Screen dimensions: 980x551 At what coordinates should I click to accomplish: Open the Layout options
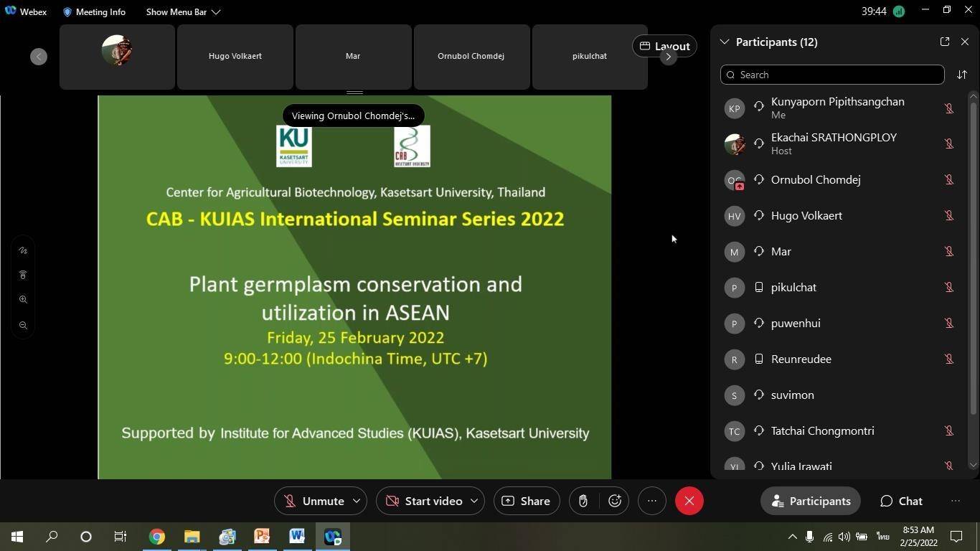tap(664, 46)
